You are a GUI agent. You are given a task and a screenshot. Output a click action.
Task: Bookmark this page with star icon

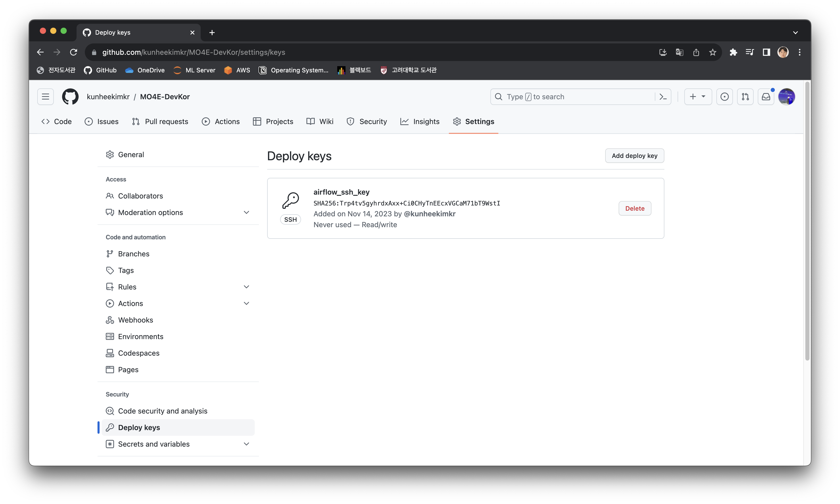(712, 52)
